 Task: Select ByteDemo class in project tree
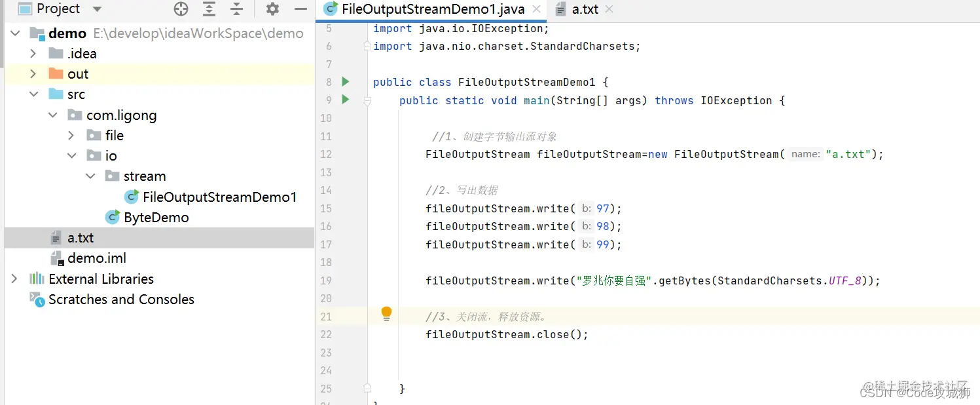click(x=156, y=218)
